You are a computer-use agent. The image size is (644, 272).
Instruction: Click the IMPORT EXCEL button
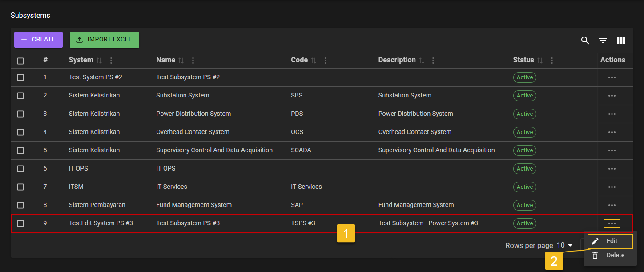tap(105, 40)
